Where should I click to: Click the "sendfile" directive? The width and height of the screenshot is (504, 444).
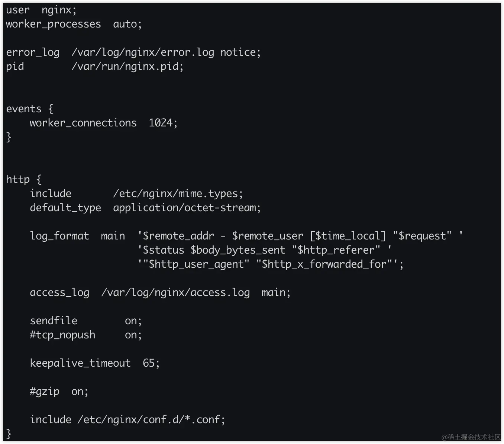(54, 321)
